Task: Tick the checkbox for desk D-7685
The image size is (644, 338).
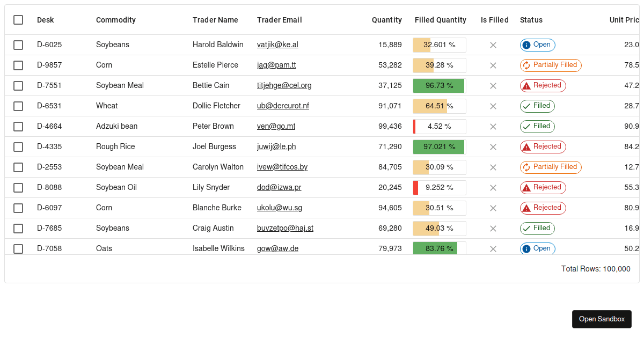Action: coord(18,229)
